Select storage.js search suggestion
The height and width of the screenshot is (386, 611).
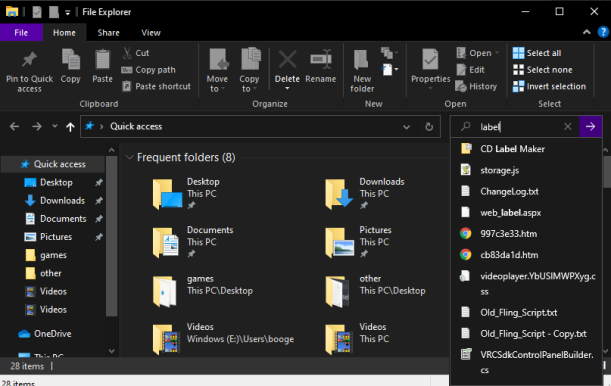click(526, 170)
